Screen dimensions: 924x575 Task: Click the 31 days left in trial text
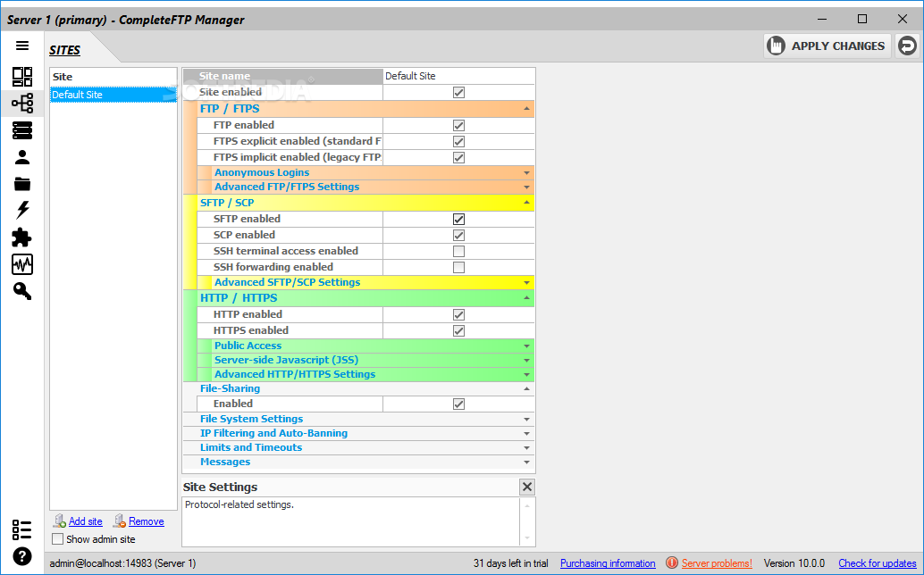(510, 563)
